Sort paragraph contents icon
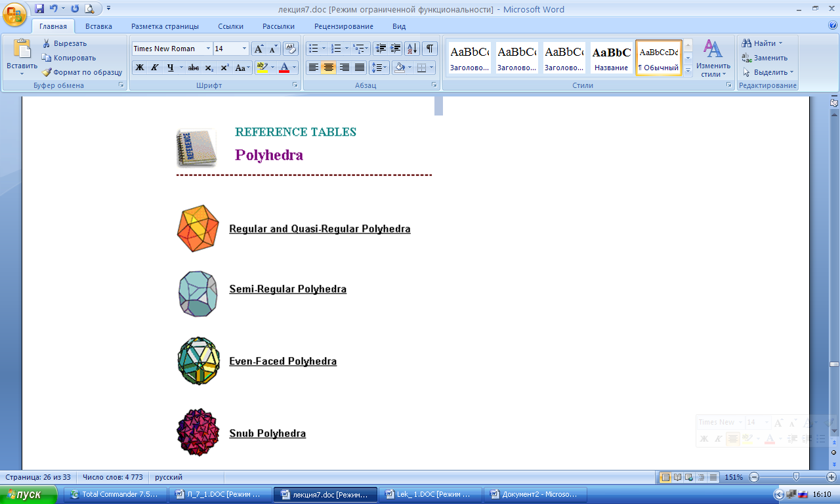 412,49
